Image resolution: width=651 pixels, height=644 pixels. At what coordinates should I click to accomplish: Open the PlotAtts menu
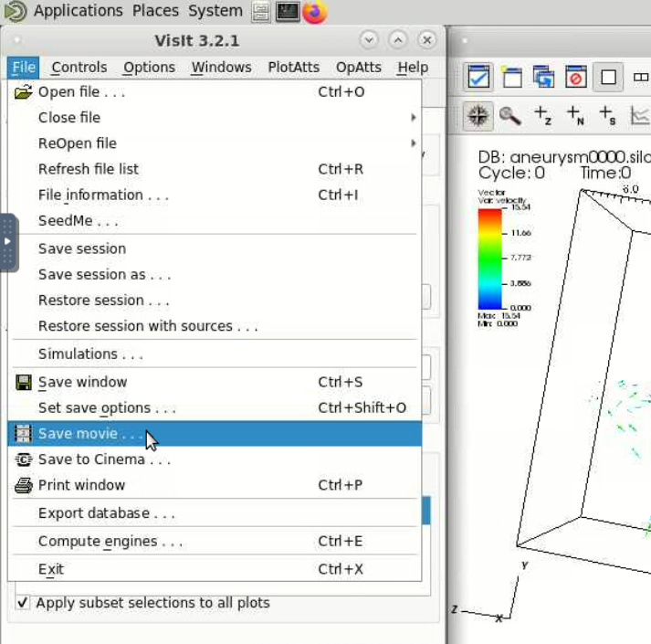pyautogui.click(x=293, y=68)
